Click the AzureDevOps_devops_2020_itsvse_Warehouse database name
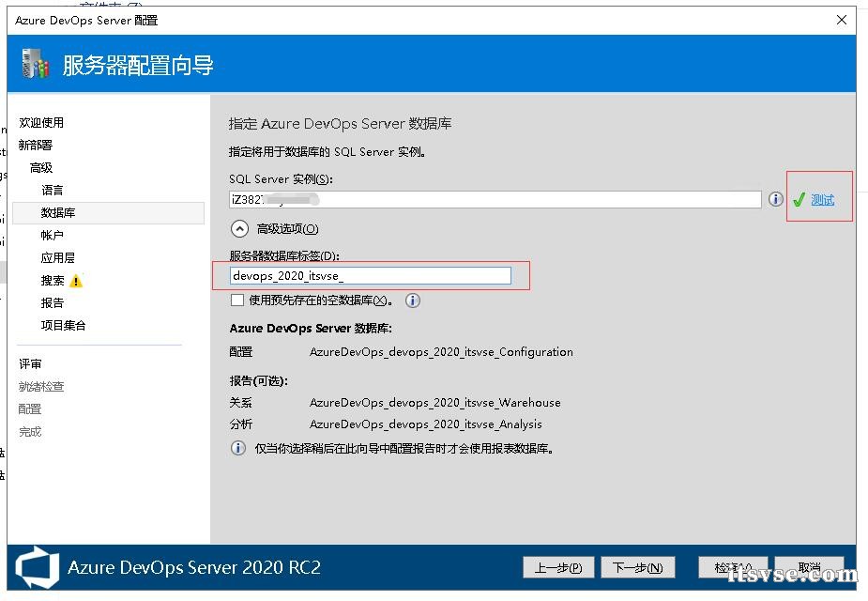868x601 pixels. (x=435, y=403)
